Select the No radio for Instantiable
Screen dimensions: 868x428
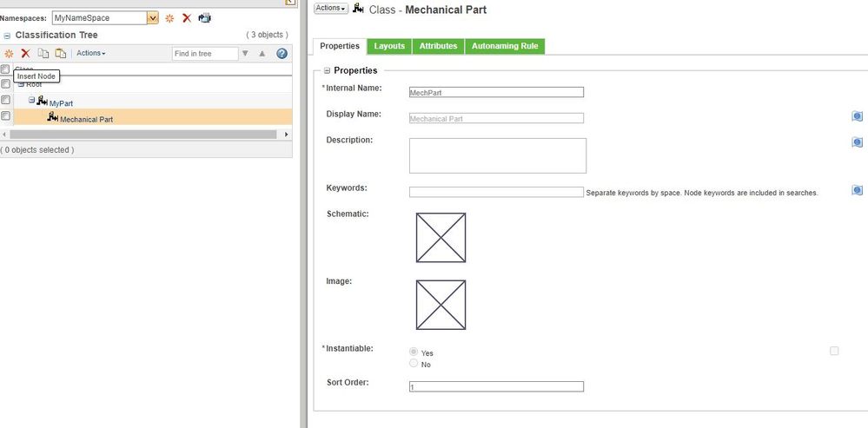click(413, 363)
